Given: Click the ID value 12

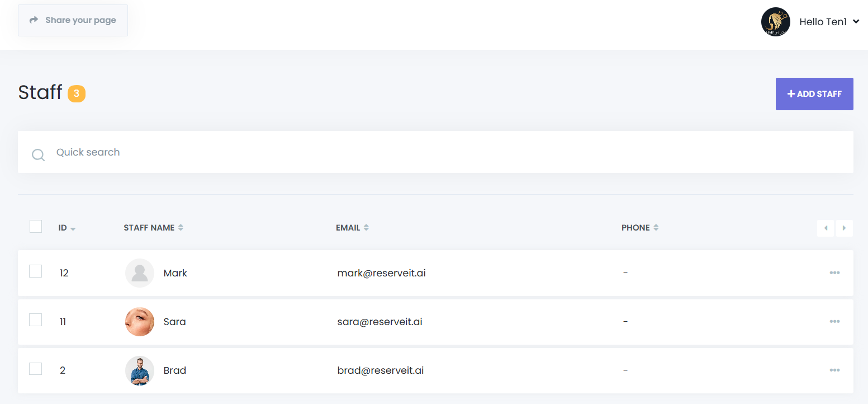Looking at the screenshot, I should [64, 273].
